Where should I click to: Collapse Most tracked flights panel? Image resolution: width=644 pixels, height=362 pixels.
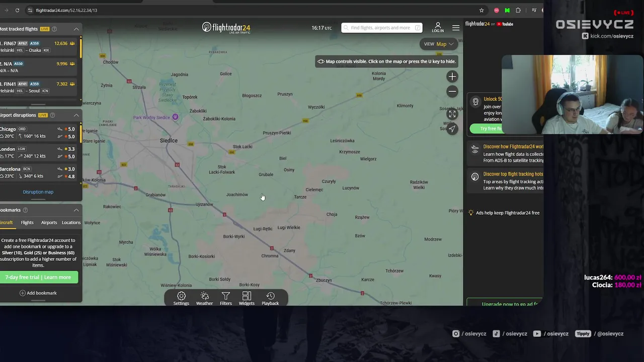click(x=76, y=29)
